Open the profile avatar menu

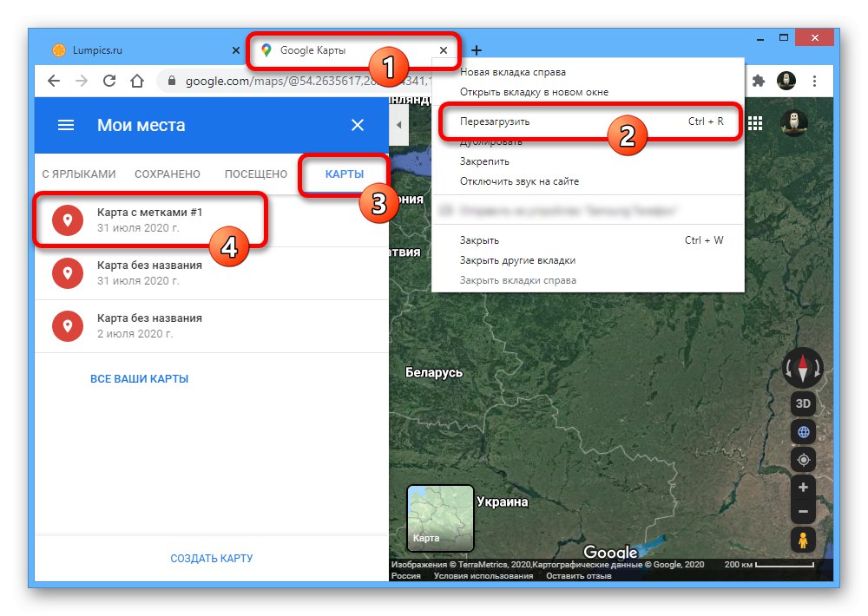click(x=786, y=80)
